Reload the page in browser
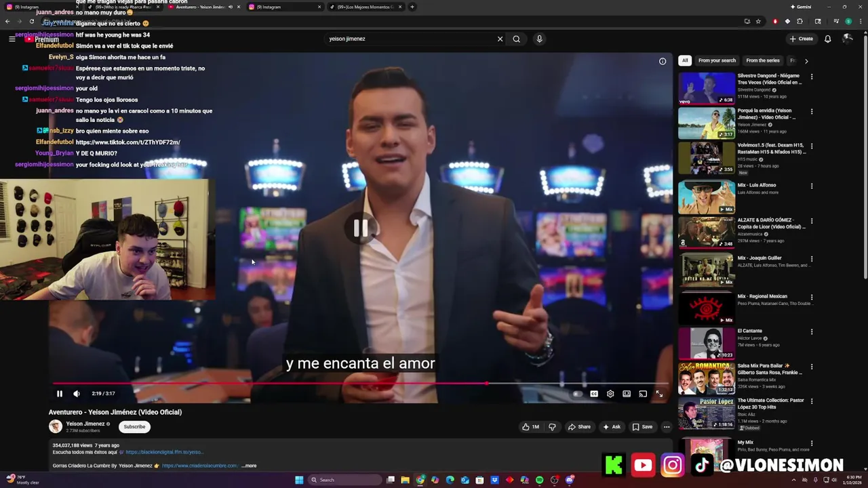 [31, 21]
